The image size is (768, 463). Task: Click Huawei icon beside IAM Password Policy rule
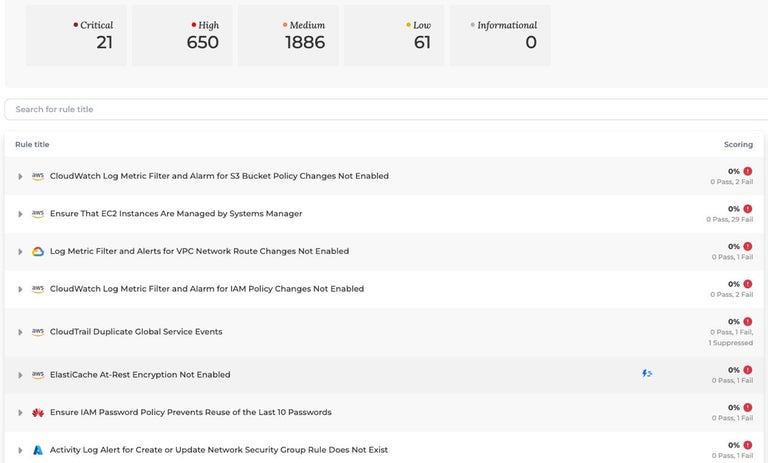[x=38, y=412]
